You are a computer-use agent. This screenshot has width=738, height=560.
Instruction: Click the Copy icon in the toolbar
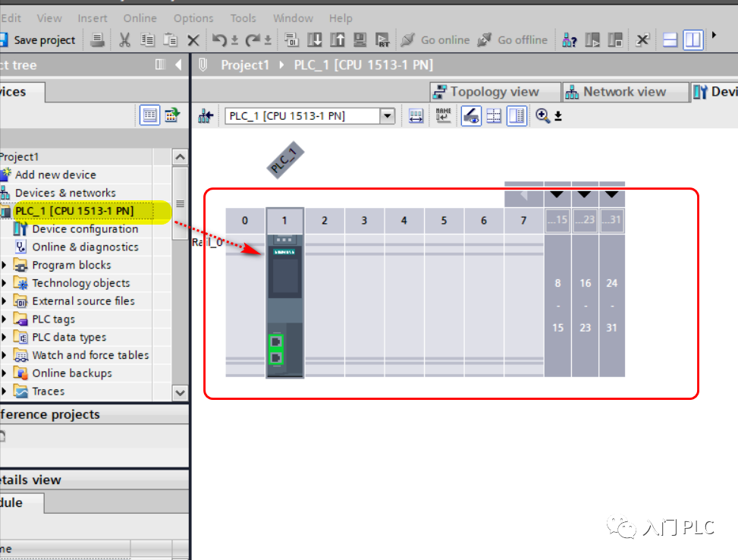click(147, 40)
